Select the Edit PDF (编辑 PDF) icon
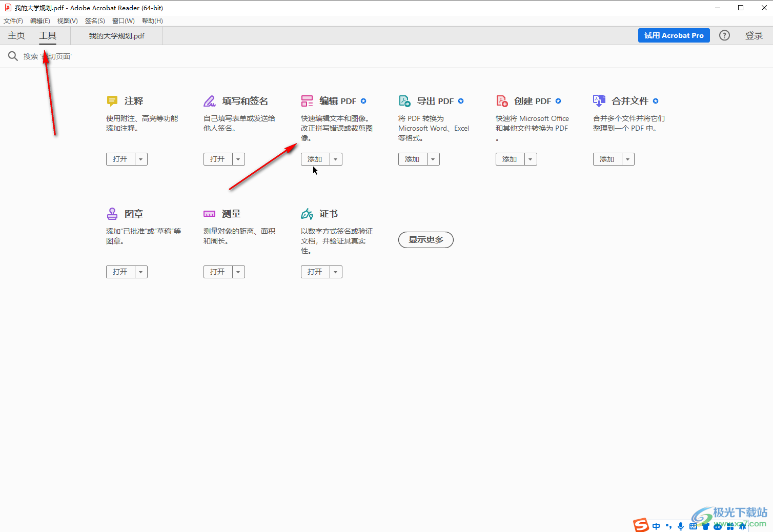Viewport: 773px width, 532px height. tap(307, 100)
